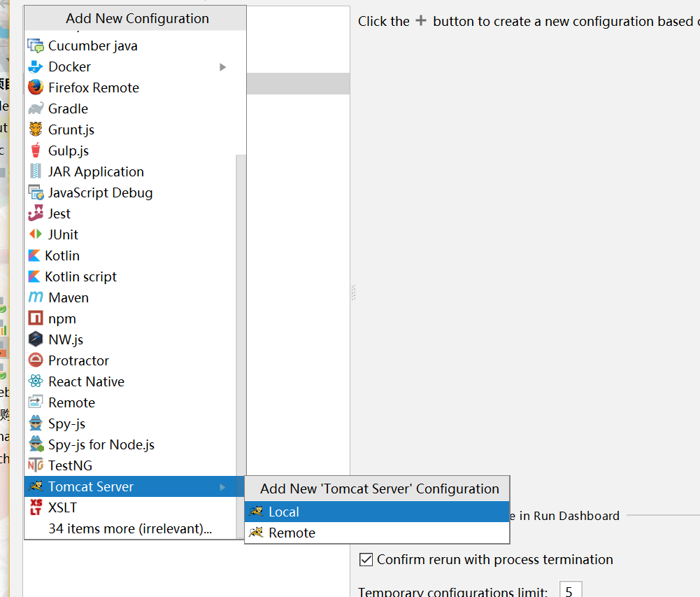Click the Grunt.js entry text
This screenshot has height=597, width=700.
pyautogui.click(x=71, y=129)
